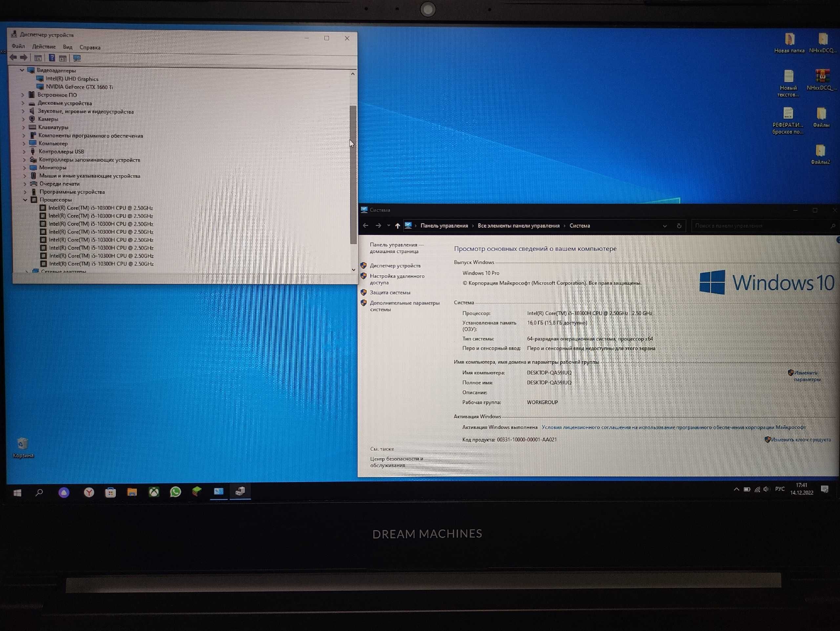Click the scan for hardware changes monitor icon

pos(77,58)
